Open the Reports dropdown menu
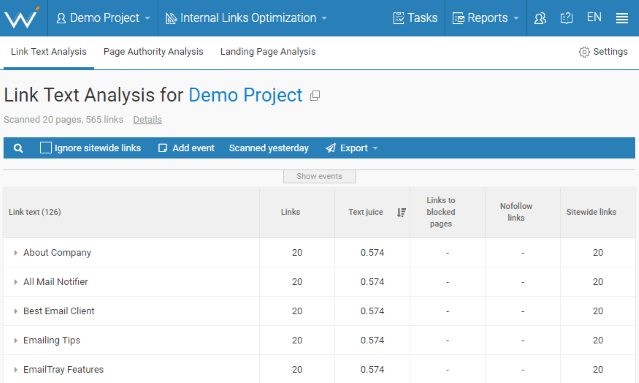This screenshot has height=383, width=639. click(485, 18)
